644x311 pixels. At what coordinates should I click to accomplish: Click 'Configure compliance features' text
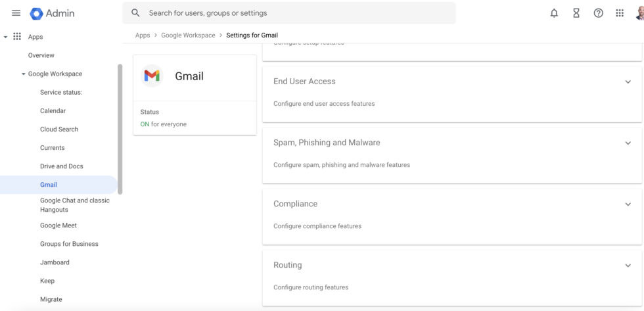pos(317,226)
